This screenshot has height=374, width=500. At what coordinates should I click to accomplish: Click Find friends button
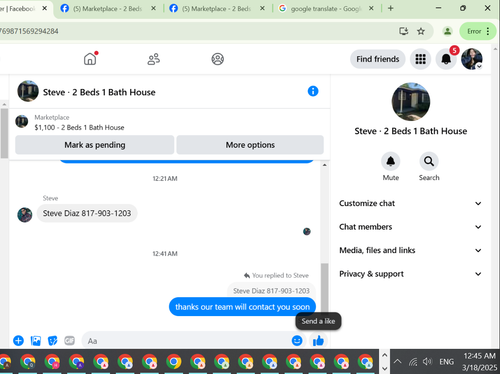click(x=378, y=59)
